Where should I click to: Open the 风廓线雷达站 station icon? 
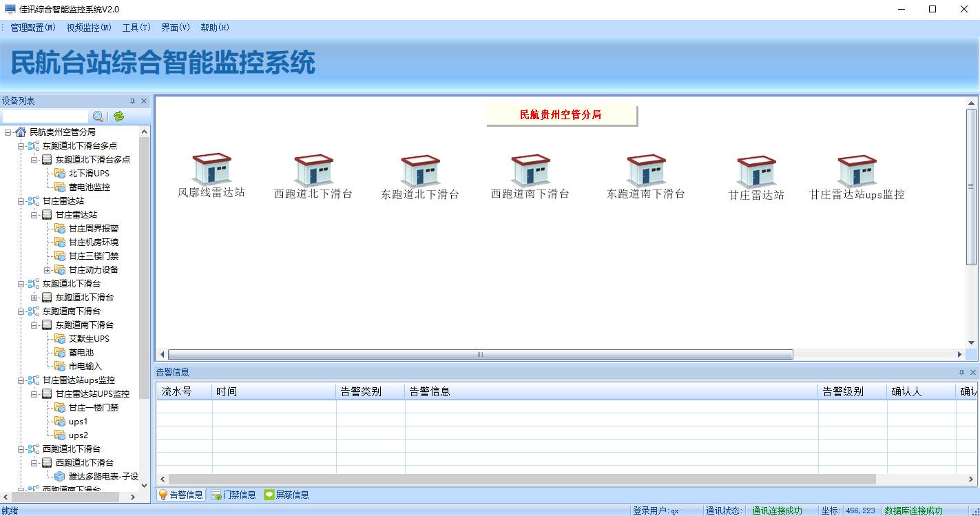[x=211, y=169]
